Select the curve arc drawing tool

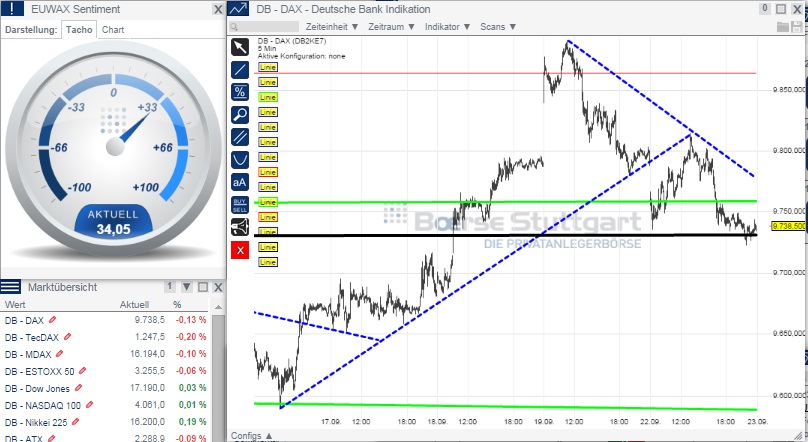coord(240,160)
